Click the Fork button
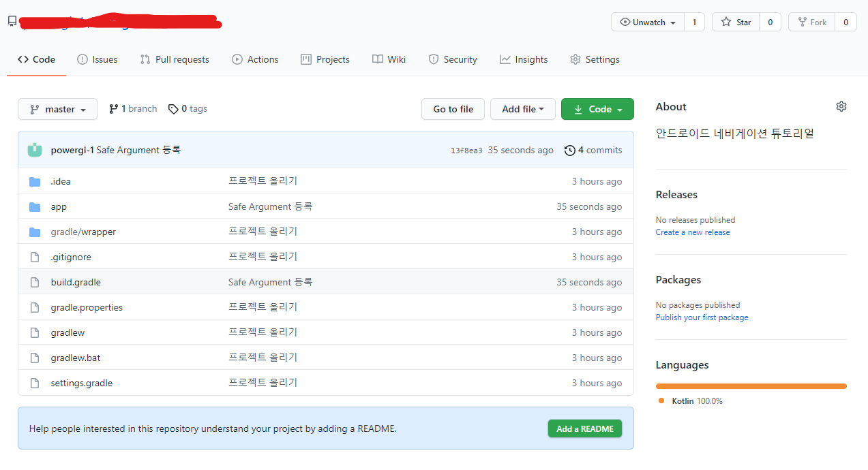The height and width of the screenshot is (470, 868). pyautogui.click(x=811, y=22)
